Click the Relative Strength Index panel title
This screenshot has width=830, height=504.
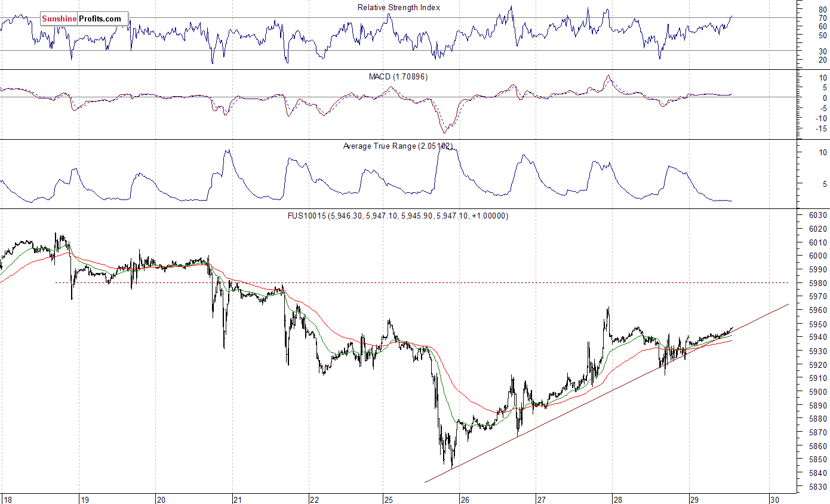point(399,7)
